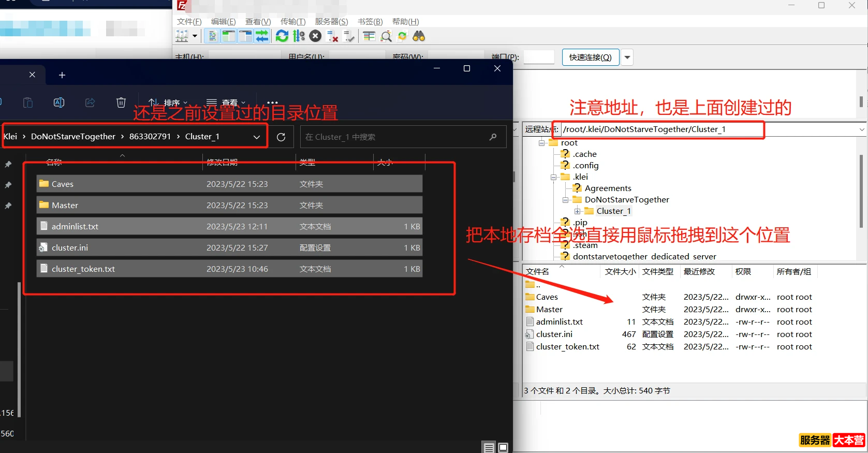Click the 在 Cluster_1 中搜索 search box

pyautogui.click(x=403, y=137)
